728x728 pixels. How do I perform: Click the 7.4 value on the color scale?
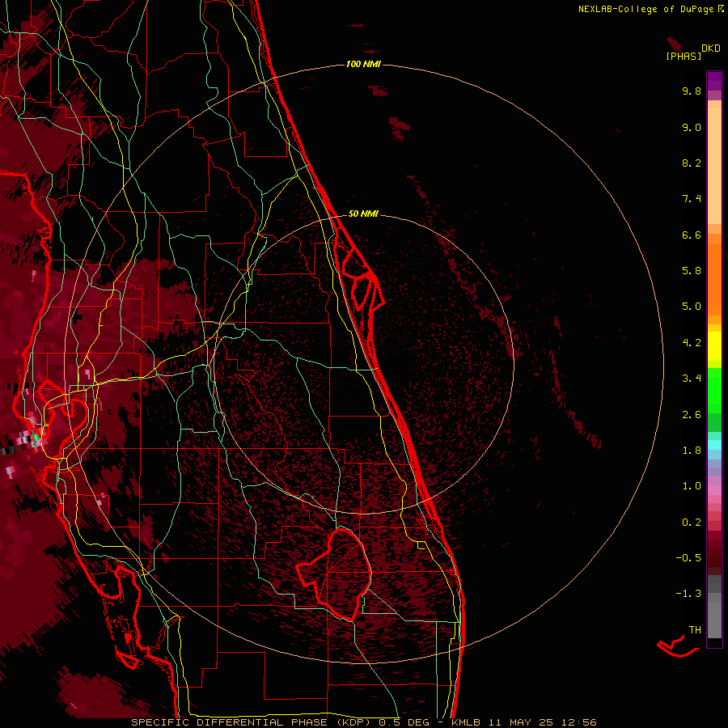click(692, 199)
